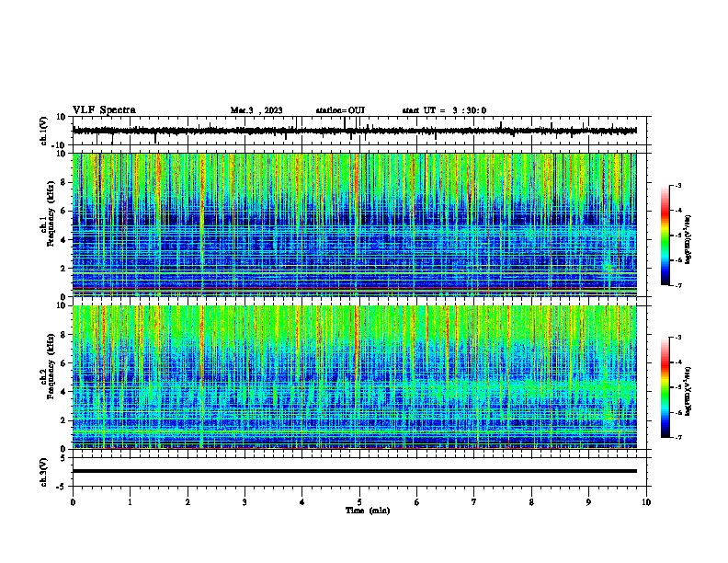Click the "-3" label on ch.1 colorbar
728x563 pixels.
(677, 185)
